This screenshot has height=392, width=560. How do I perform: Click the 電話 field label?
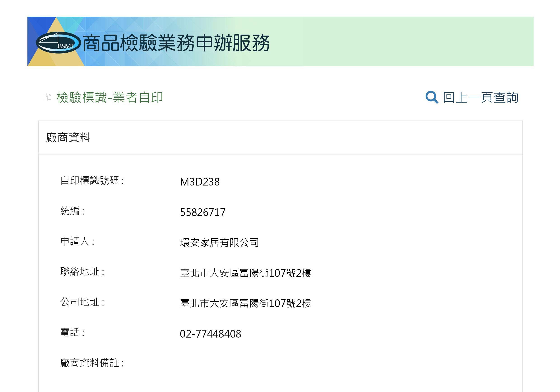[73, 333]
